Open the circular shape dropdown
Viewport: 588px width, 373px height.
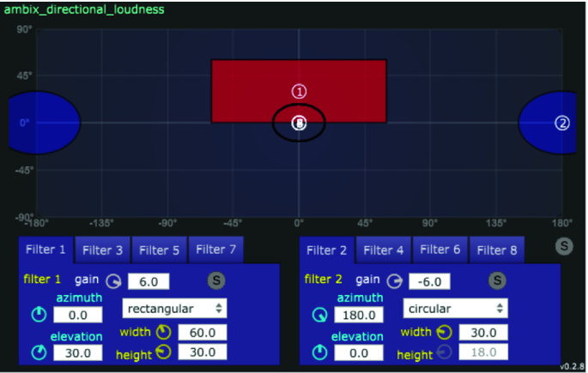455,307
